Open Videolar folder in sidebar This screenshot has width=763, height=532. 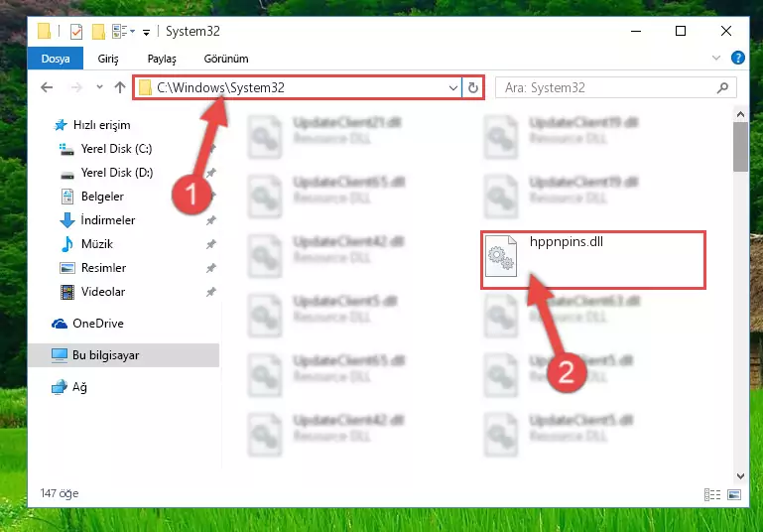click(x=92, y=292)
